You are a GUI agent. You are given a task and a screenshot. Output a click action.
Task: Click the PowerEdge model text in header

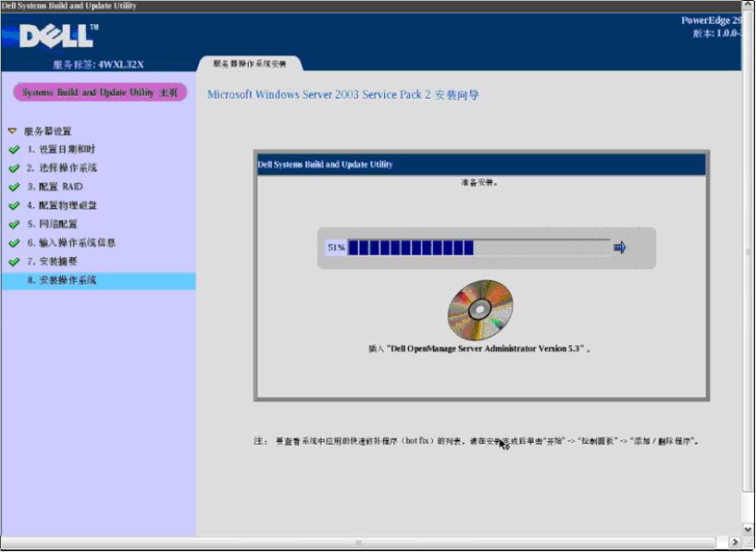point(711,20)
